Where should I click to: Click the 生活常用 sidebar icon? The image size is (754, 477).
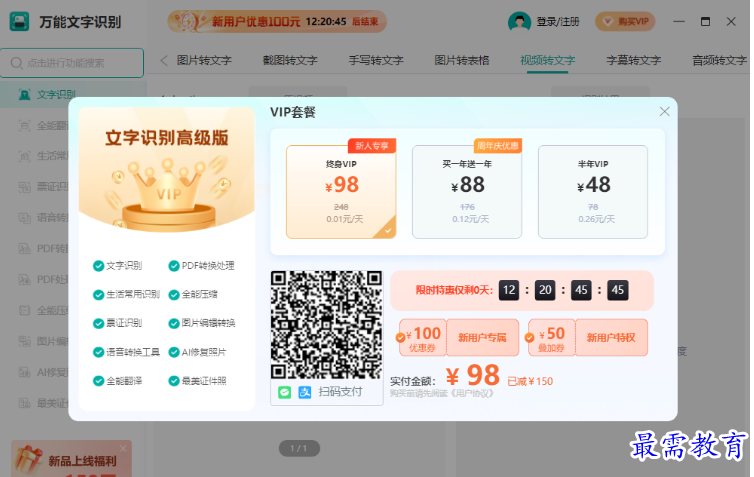coord(24,156)
